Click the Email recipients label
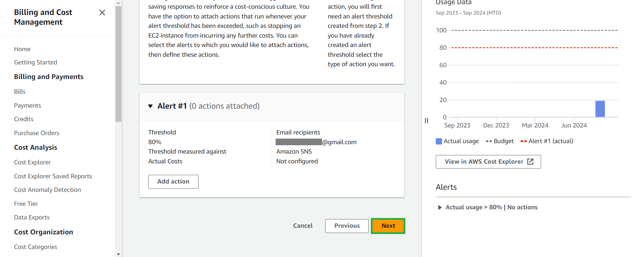 pos(298,132)
